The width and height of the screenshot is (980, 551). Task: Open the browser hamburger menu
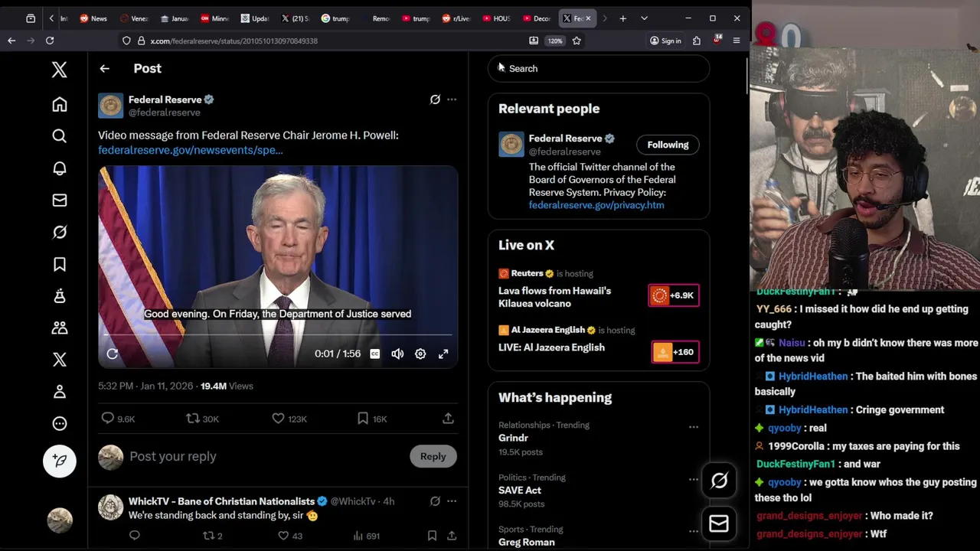(736, 41)
